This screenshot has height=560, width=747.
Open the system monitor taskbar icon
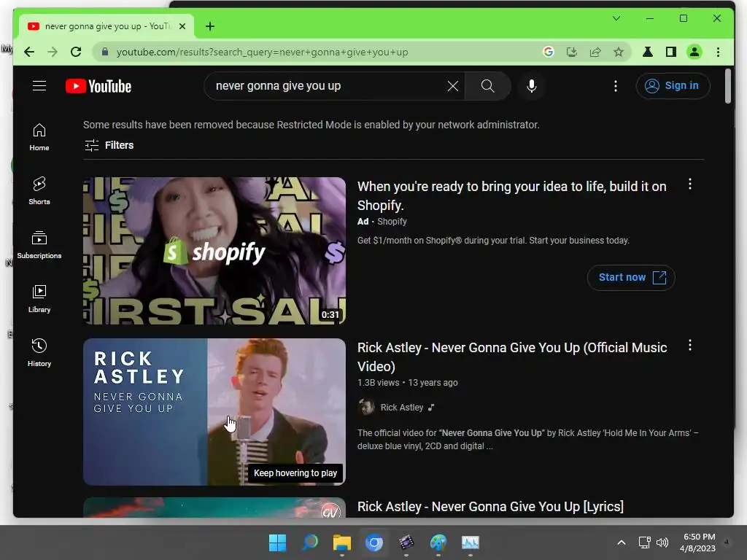[x=471, y=542]
